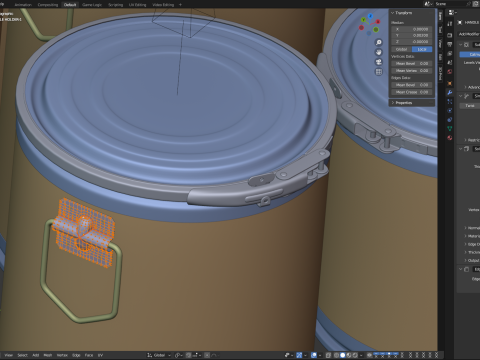480x360 pixels.
Task: Switch transform space to Local
Action: pos(422,49)
